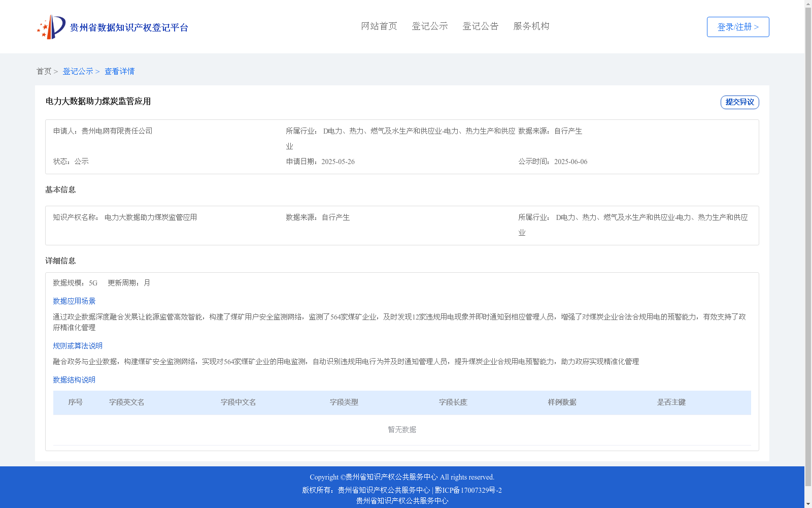Select the 详细信息 section heading

[x=60, y=261]
